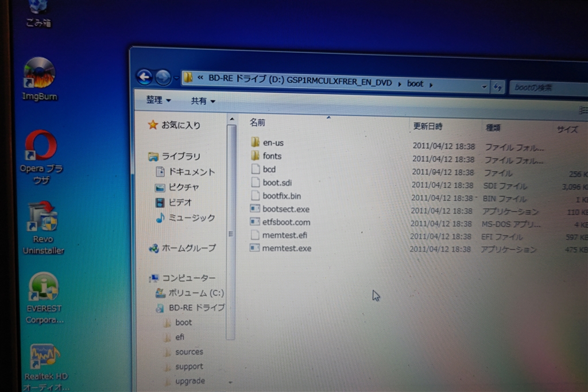The height and width of the screenshot is (392, 588).
Task: Select the etfsboot.com file icon
Action: coord(255,222)
